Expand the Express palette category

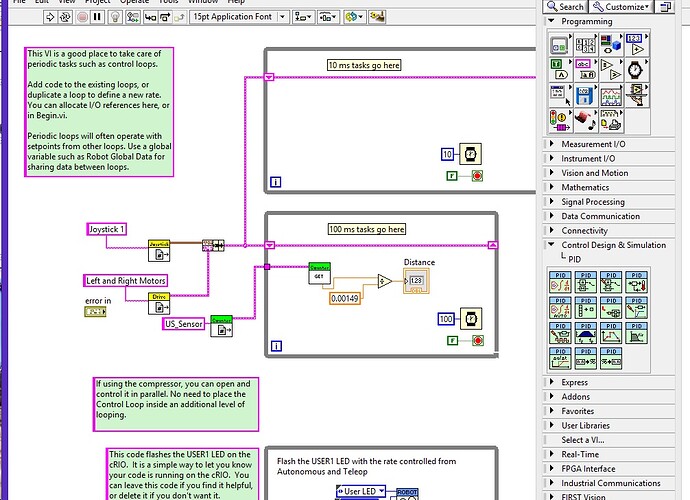[609, 382]
